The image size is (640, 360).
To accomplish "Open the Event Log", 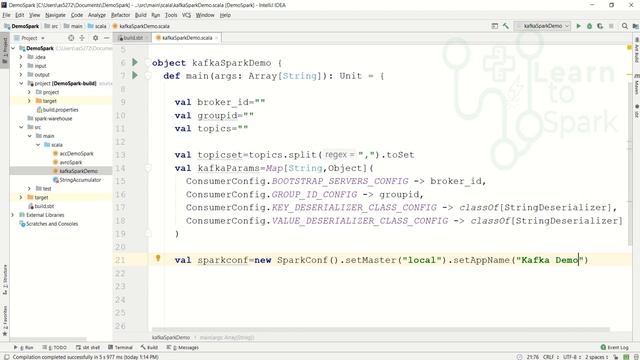I will pos(615,347).
